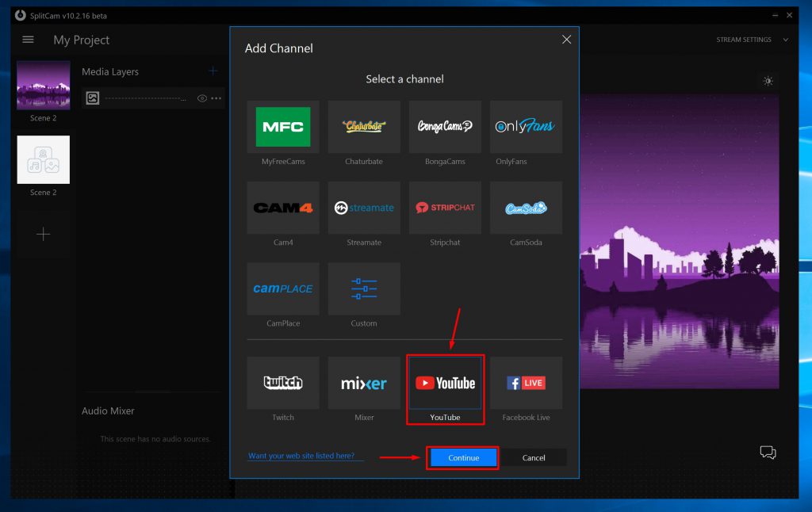The image size is (812, 512).
Task: Open the 'Want your web site listed here?' link
Action: pyautogui.click(x=301, y=456)
